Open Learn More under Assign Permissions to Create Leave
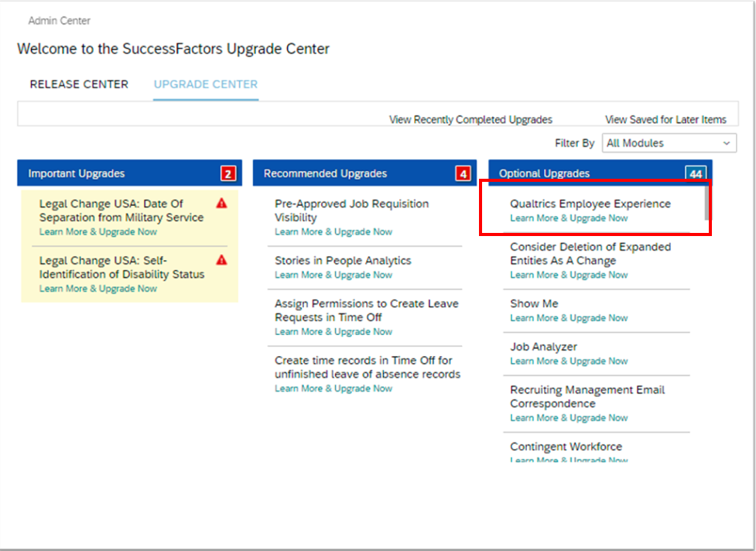This screenshot has width=756, height=551. [334, 332]
